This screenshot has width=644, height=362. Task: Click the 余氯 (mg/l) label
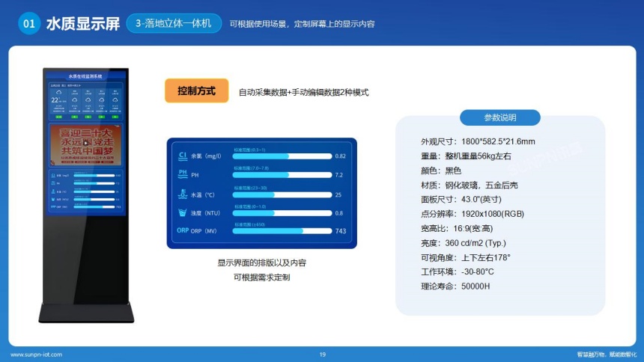click(206, 156)
